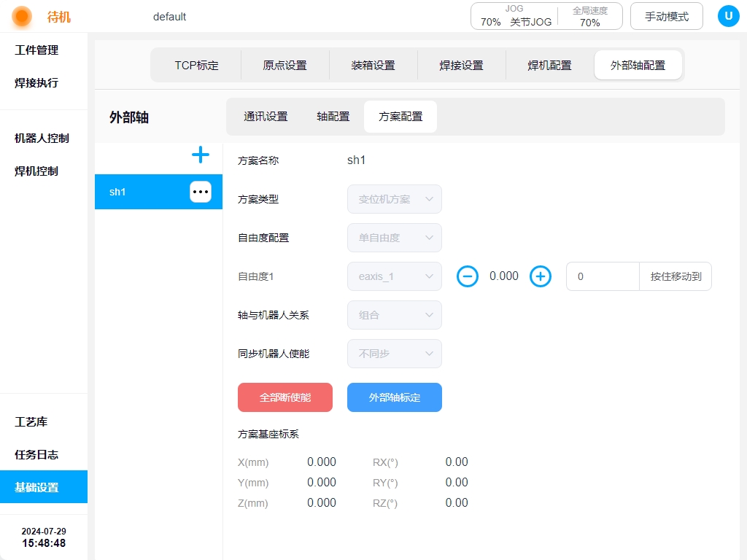The image size is (747, 560).
Task: Switch to the 通讯设置 tab
Action: point(266,117)
